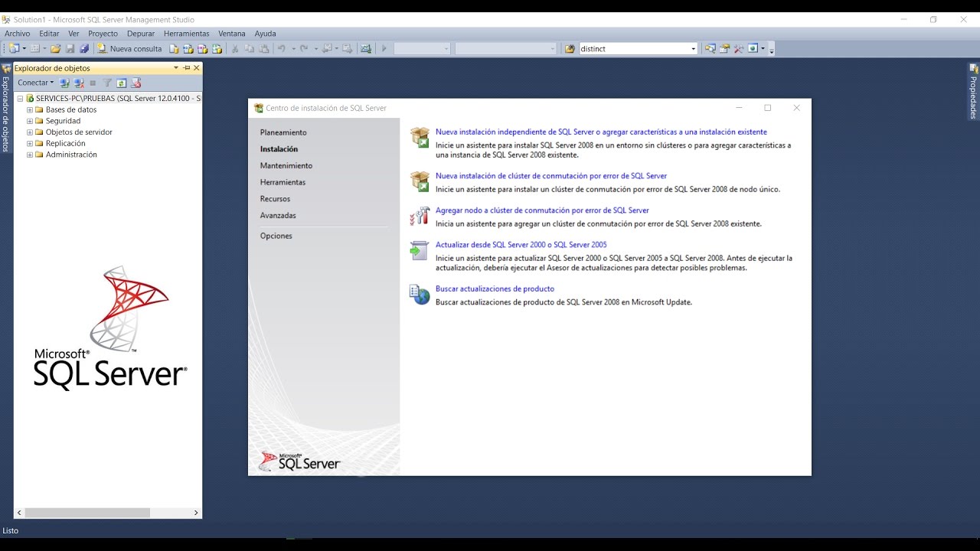Click the web browser toolbar icon
Screen dimensions: 980x551
tap(753, 48)
